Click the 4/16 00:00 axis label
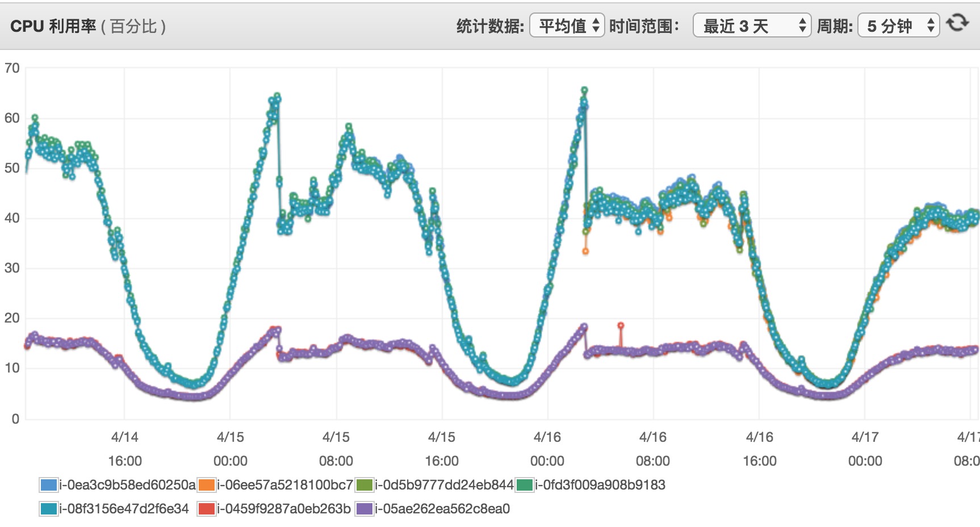This screenshot has height=527, width=980. [x=547, y=449]
